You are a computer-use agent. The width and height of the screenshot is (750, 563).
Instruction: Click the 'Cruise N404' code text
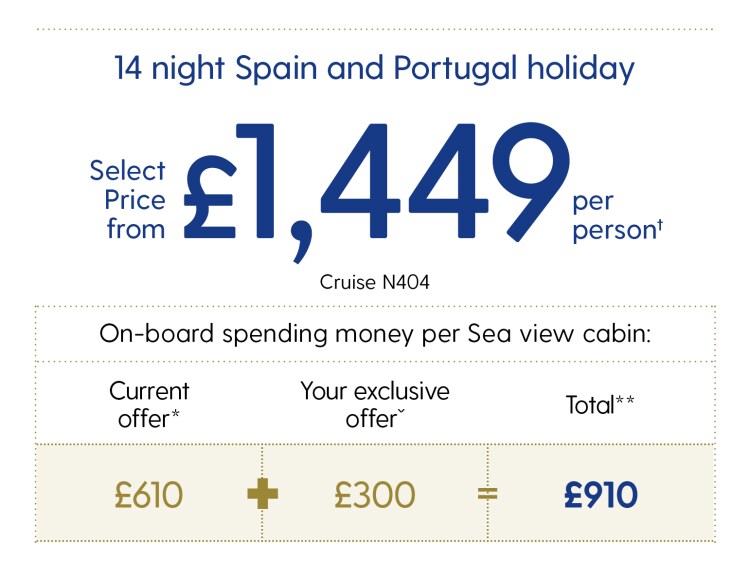pyautogui.click(x=375, y=282)
